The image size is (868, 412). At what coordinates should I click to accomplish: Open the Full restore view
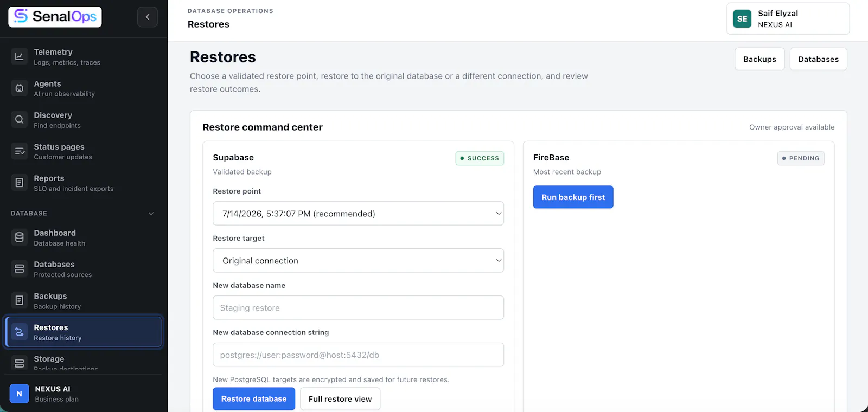click(x=340, y=399)
